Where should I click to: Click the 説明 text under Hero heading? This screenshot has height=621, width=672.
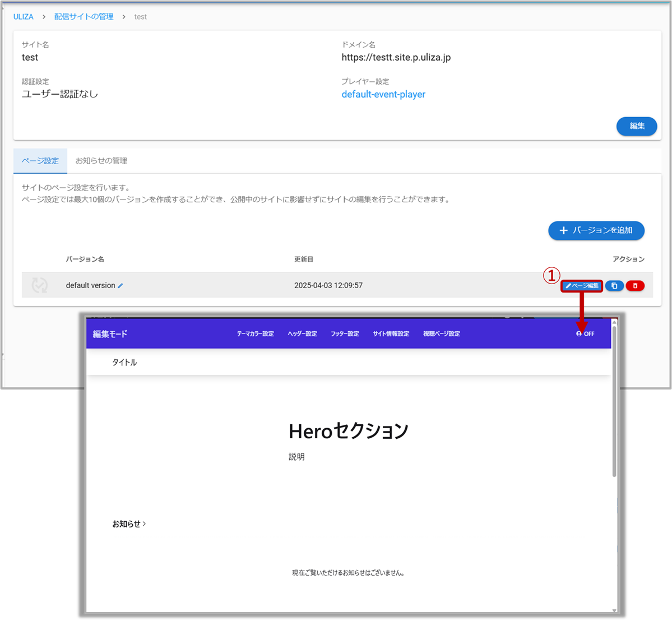(x=296, y=457)
